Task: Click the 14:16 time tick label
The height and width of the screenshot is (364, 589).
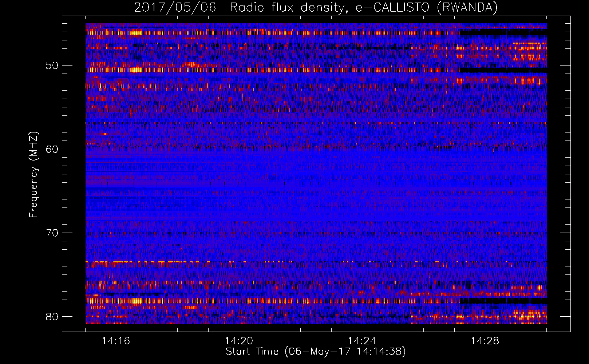Action: [116, 341]
